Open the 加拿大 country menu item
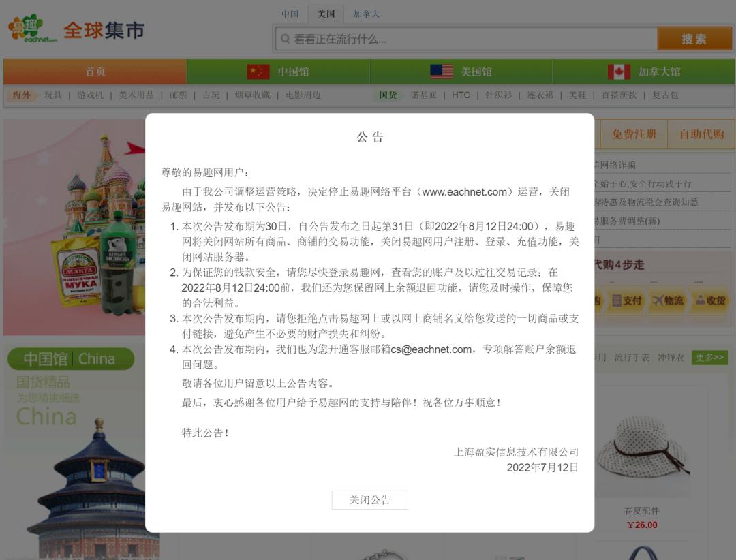 click(367, 14)
